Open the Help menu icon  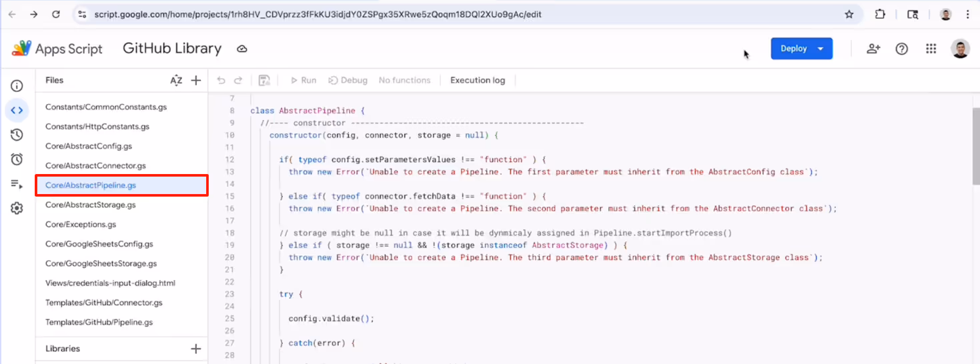[x=902, y=49]
